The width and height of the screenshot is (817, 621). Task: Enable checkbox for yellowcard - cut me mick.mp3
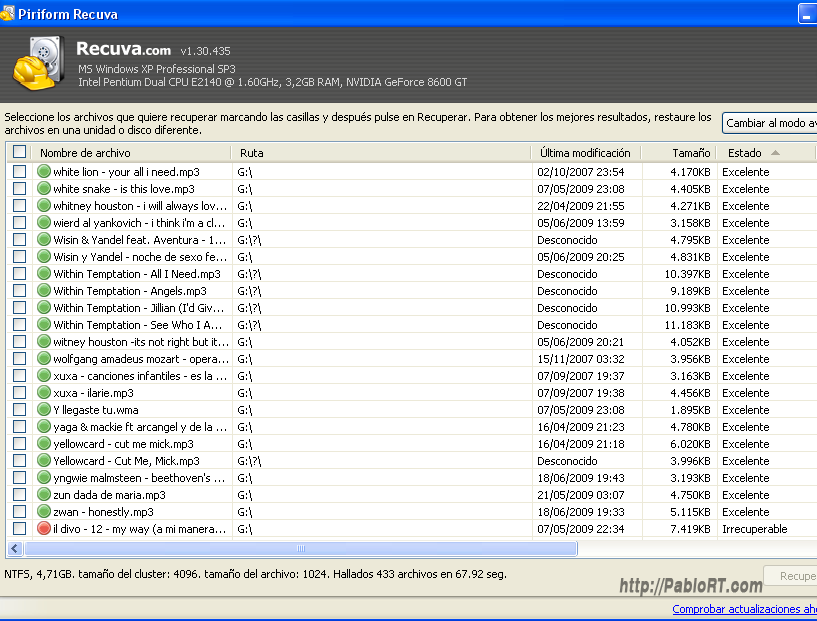[20, 444]
